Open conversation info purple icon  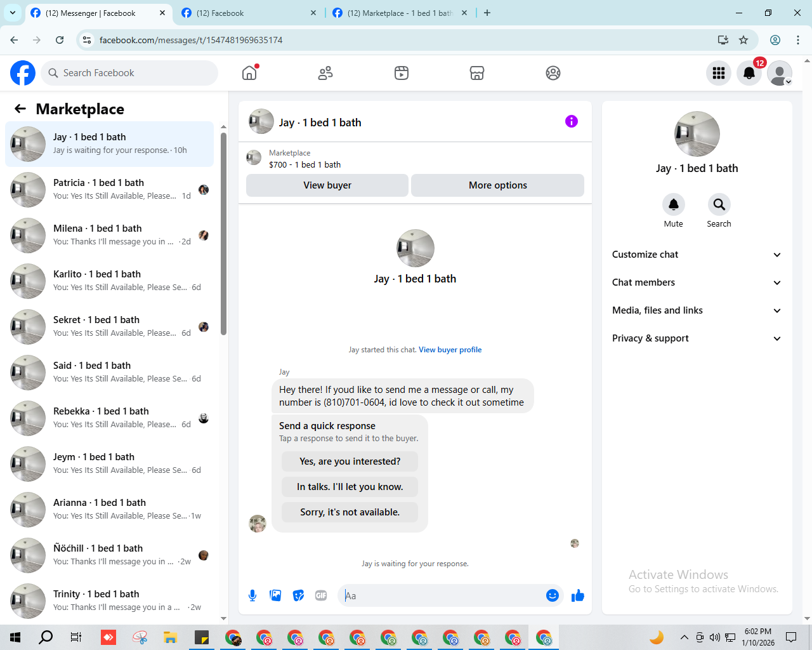pos(572,121)
